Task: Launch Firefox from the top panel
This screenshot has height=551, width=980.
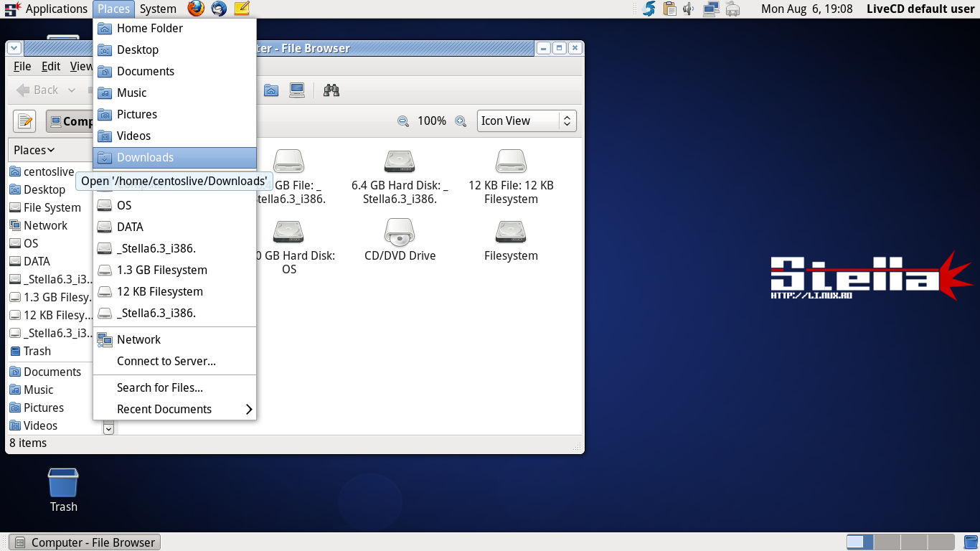Action: pos(196,9)
